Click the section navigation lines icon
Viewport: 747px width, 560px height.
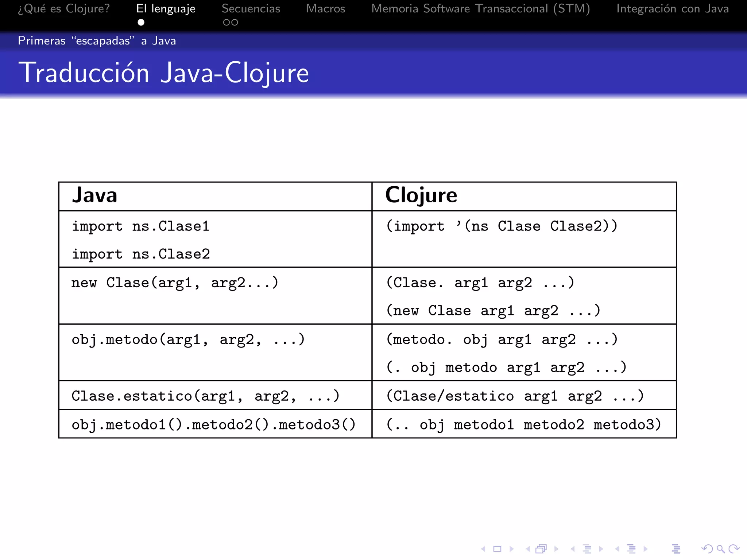(631, 549)
